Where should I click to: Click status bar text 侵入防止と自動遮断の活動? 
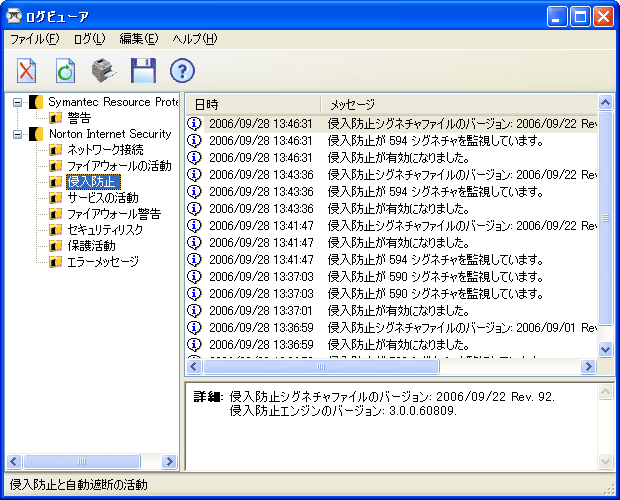point(79,485)
